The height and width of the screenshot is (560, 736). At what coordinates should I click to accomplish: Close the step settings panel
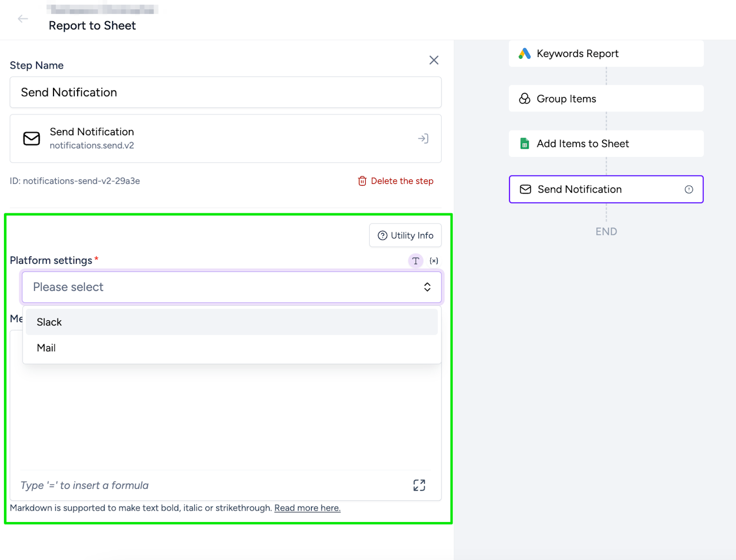point(434,60)
